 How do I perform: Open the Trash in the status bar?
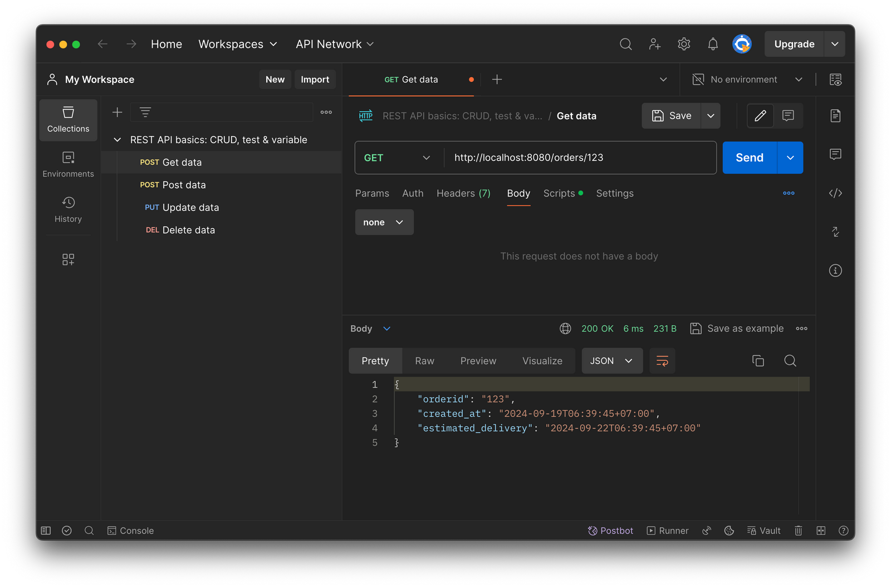[x=798, y=530]
